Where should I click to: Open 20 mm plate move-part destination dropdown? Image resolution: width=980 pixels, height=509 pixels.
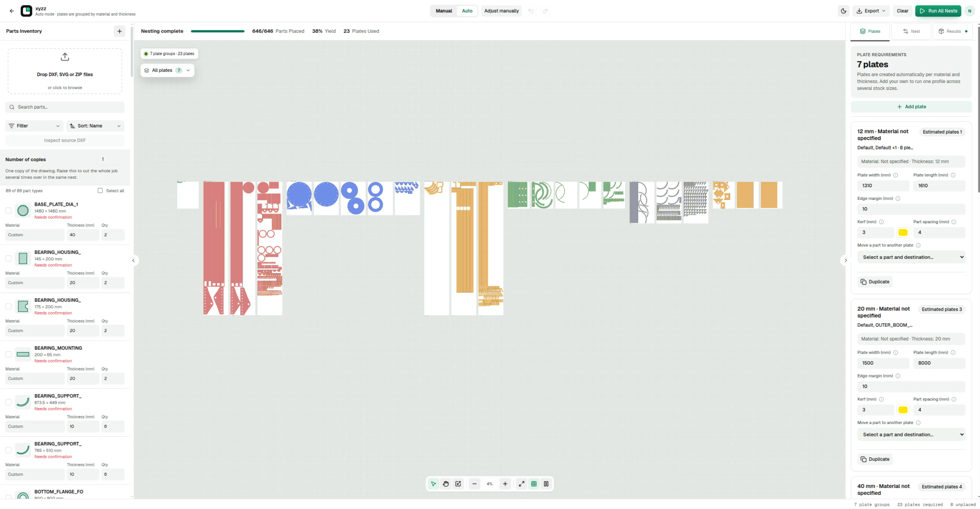[911, 435]
